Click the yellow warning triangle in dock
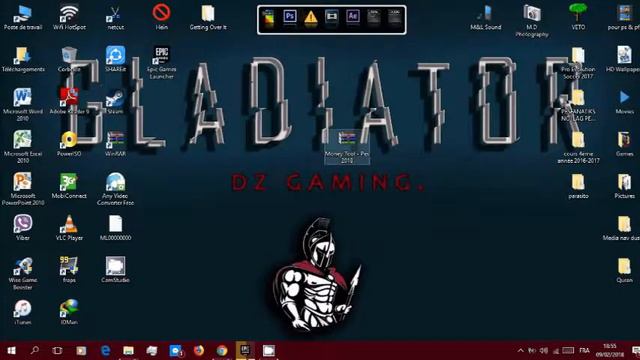The image size is (640, 360). pos(311,18)
